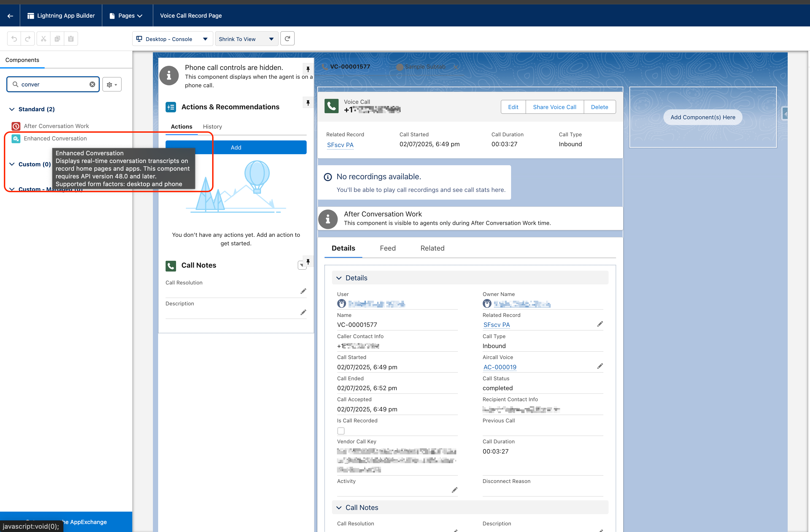Open the Pages dropdown menu
The height and width of the screenshot is (532, 810).
point(126,16)
